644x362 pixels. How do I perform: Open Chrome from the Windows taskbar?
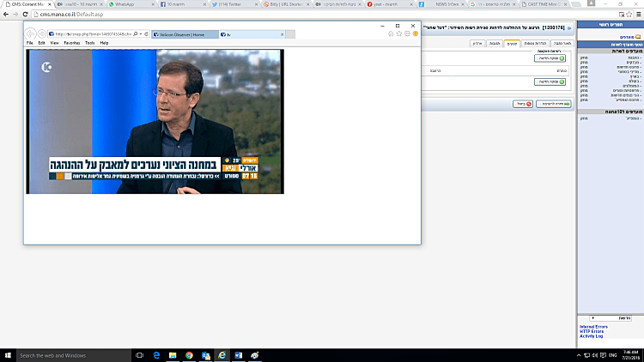(189, 354)
